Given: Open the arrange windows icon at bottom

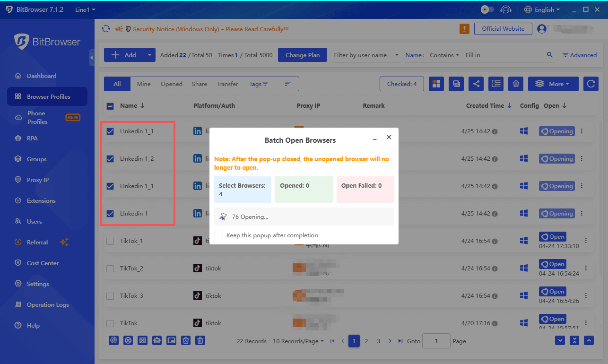Looking at the screenshot, I should (x=171, y=340).
